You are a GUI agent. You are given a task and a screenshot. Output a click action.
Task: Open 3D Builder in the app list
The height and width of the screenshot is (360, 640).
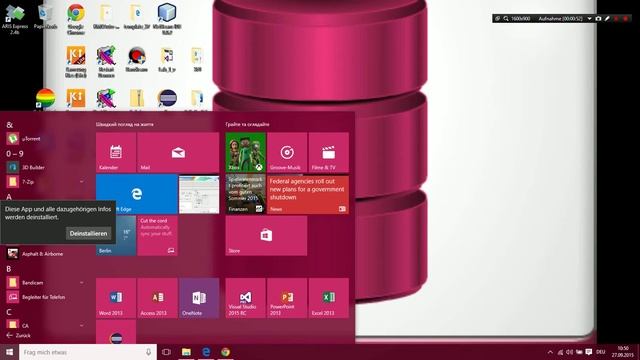click(x=45, y=167)
